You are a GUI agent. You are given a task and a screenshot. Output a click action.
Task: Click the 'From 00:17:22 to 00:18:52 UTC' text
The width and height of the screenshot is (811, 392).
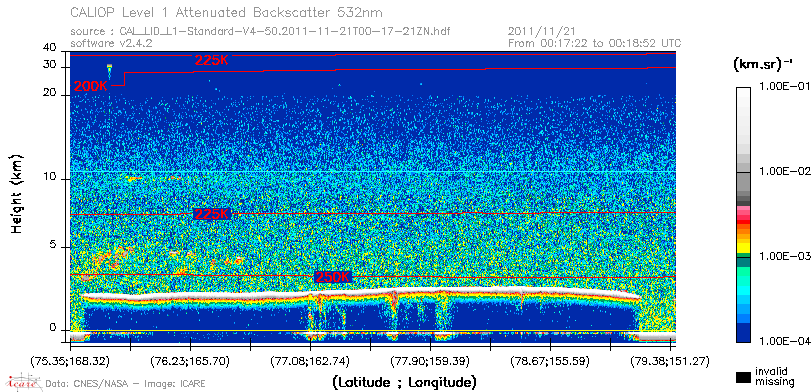click(594, 43)
